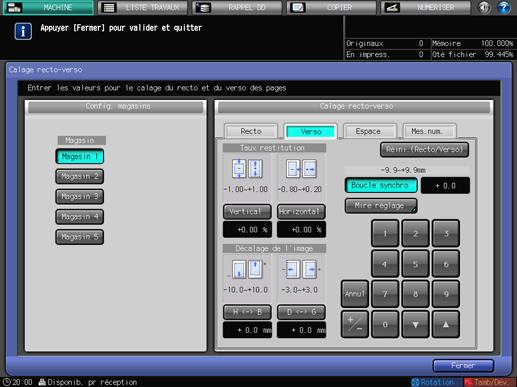Switch to the COPIER tab

(x=332, y=7)
